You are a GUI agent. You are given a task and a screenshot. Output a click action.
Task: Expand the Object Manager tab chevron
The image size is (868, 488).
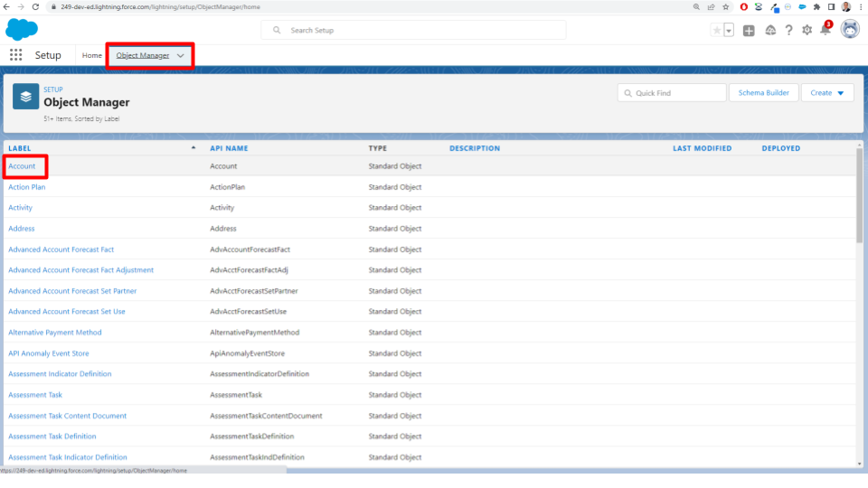[181, 55]
